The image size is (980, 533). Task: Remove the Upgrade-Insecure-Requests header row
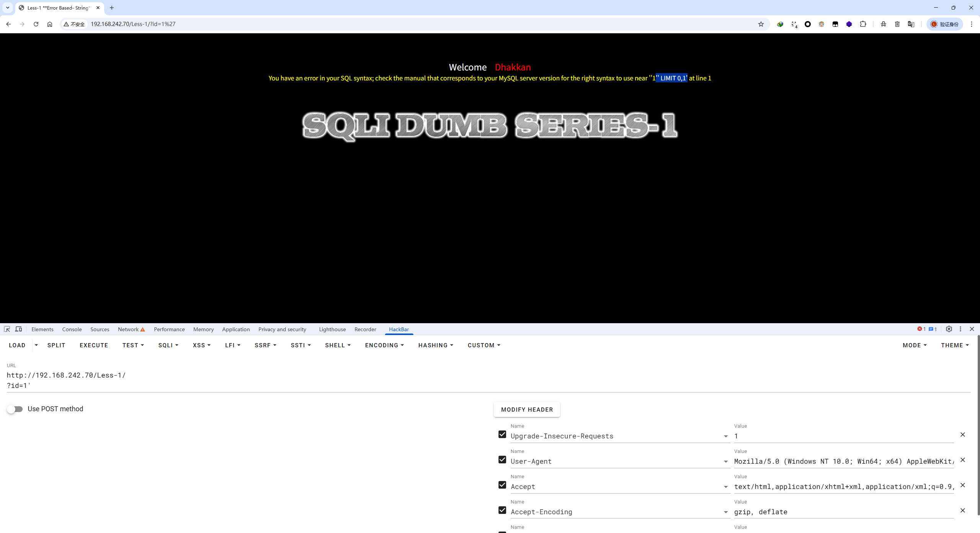pos(963,435)
